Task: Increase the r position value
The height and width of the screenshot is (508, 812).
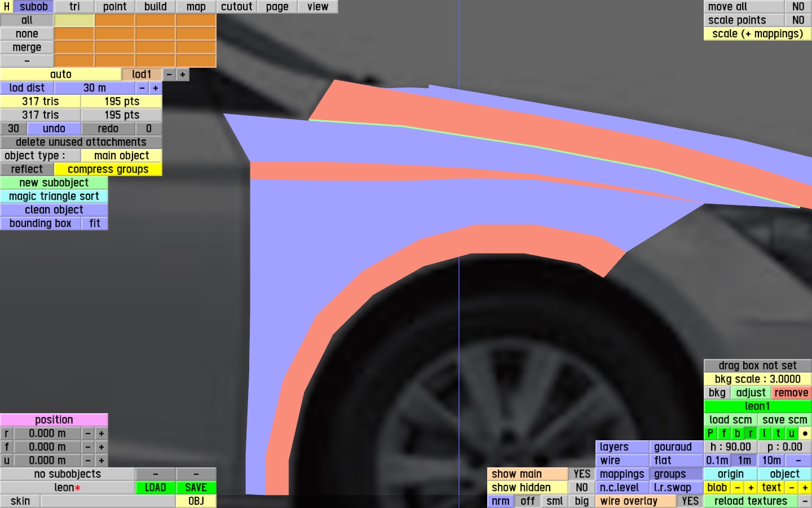Action: (101, 433)
